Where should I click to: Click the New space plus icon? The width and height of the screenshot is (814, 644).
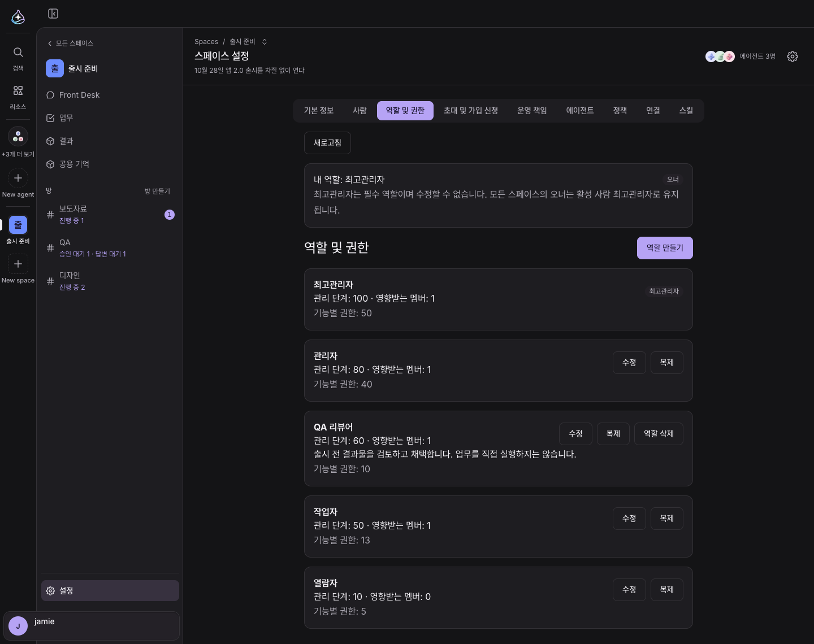(18, 264)
